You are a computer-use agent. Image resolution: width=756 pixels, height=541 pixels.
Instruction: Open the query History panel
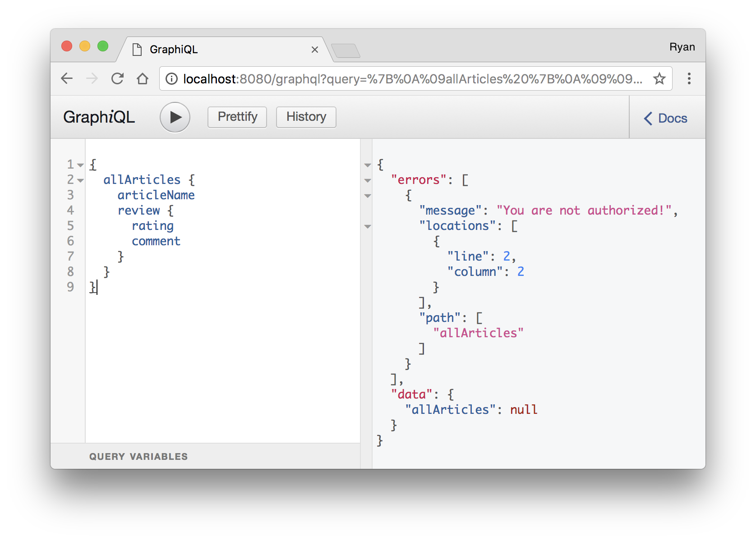click(x=306, y=117)
